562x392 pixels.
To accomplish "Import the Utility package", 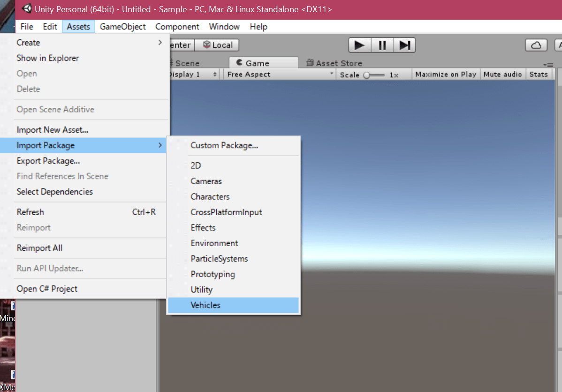I will (233, 289).
